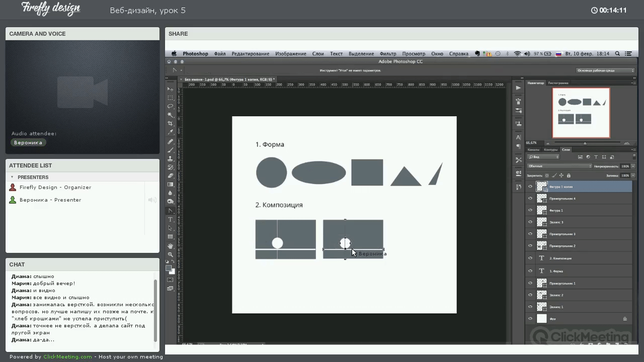The width and height of the screenshot is (644, 362).
Task: Select the Hand tool
Action: [x=171, y=246]
